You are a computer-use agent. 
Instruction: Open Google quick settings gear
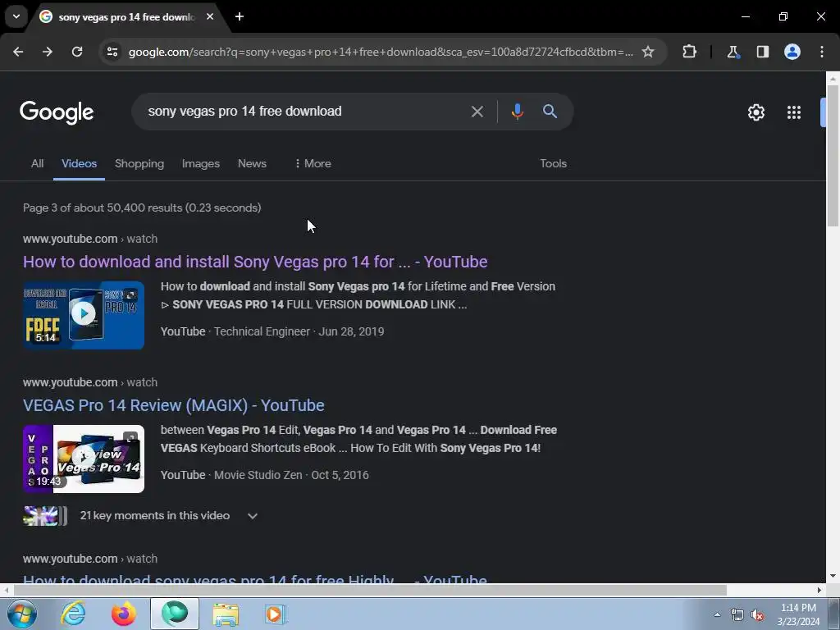pos(756,112)
